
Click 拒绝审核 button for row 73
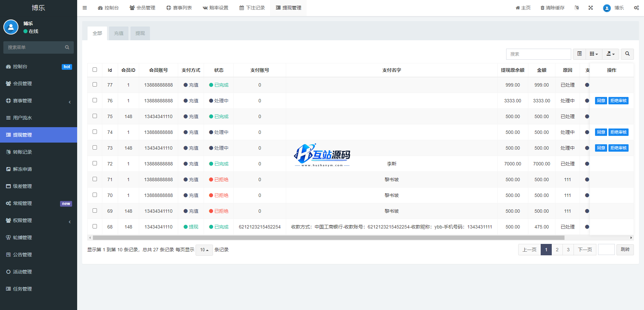[618, 148]
